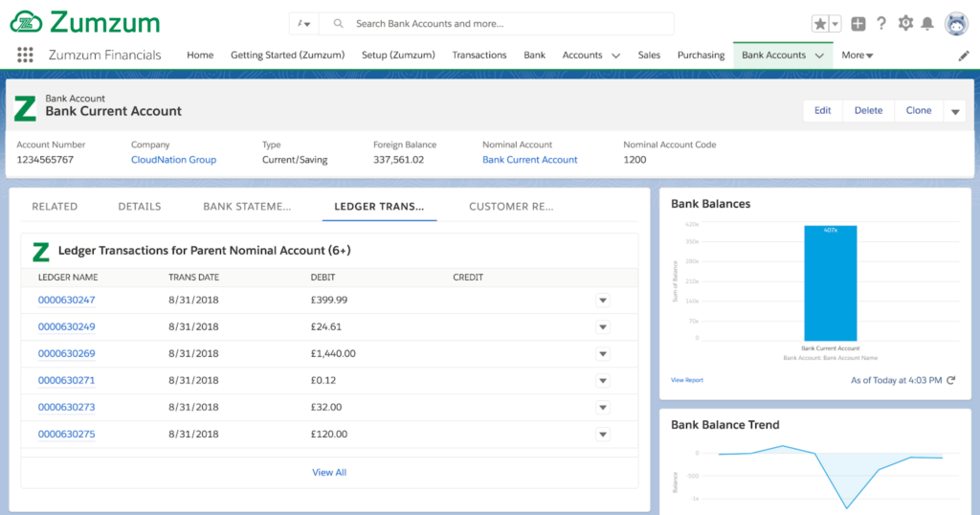Select the Bank Accounts nav tab
The height and width of the screenshot is (515, 980).
tap(773, 55)
